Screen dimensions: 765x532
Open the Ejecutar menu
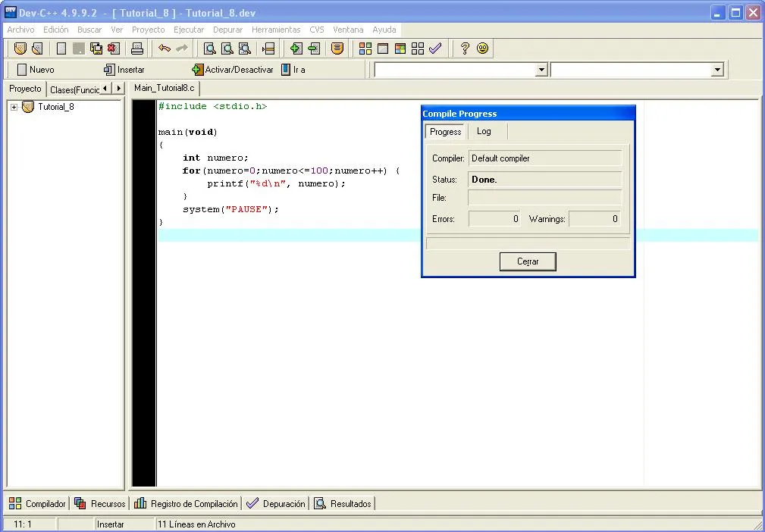pos(189,30)
